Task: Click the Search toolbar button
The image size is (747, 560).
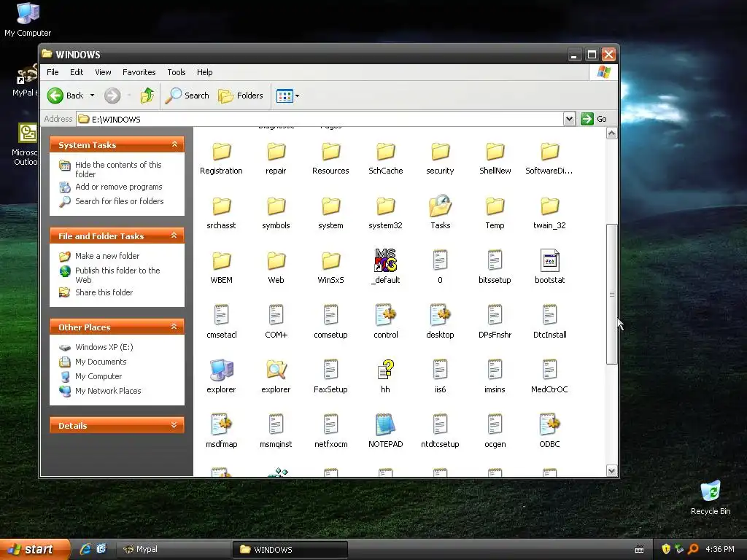Action: (x=187, y=96)
